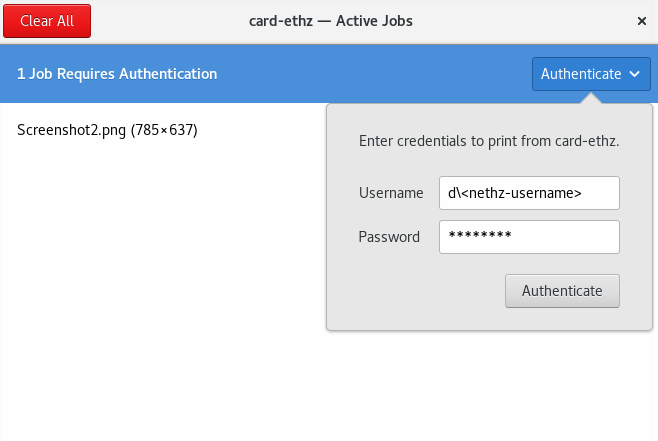This screenshot has width=658, height=441.
Task: Focus the Username input field
Action: click(x=529, y=193)
